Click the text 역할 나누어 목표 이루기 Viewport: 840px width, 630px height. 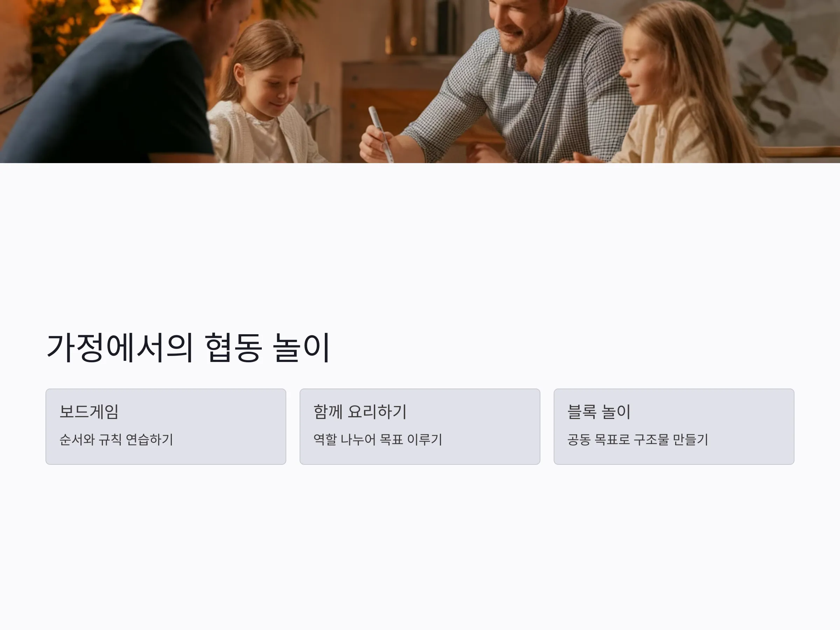378,439
